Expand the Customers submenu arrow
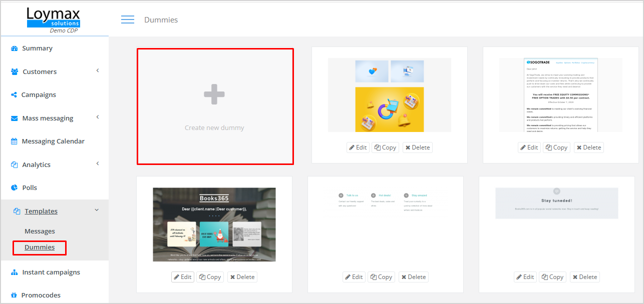Viewport: 644px width, 304px height. tap(98, 70)
